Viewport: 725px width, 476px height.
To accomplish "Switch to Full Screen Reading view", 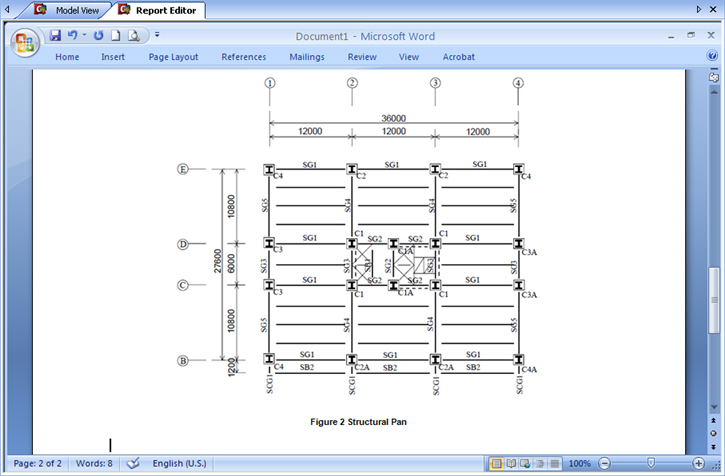I will click(x=510, y=464).
